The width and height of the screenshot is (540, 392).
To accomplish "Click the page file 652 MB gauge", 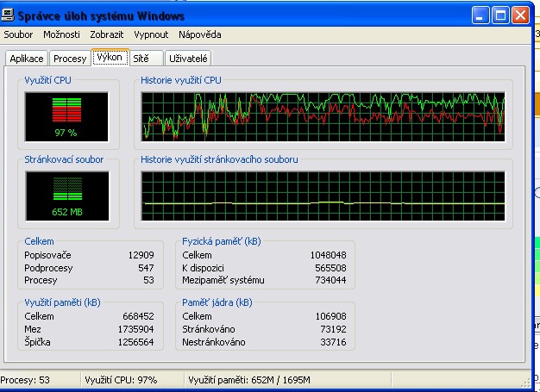I will click(x=67, y=196).
